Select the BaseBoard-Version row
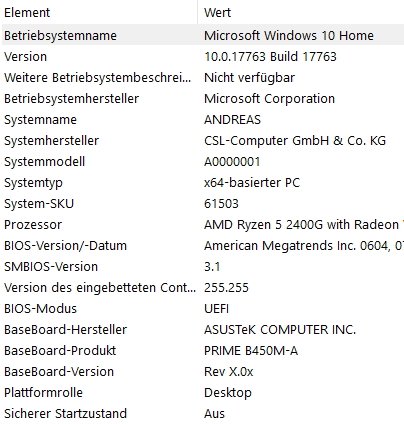 point(203,371)
